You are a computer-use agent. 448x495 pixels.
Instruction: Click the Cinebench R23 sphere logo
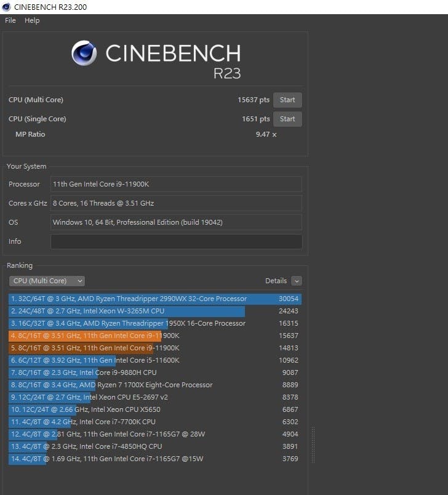(84, 53)
